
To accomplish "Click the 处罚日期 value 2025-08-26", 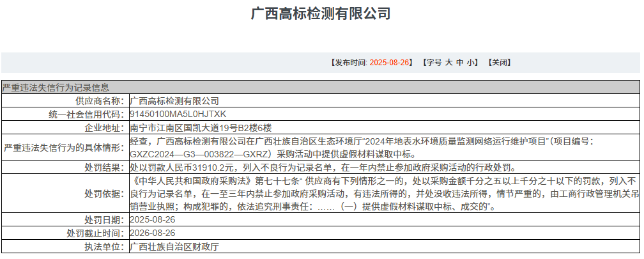I will tap(152, 220).
